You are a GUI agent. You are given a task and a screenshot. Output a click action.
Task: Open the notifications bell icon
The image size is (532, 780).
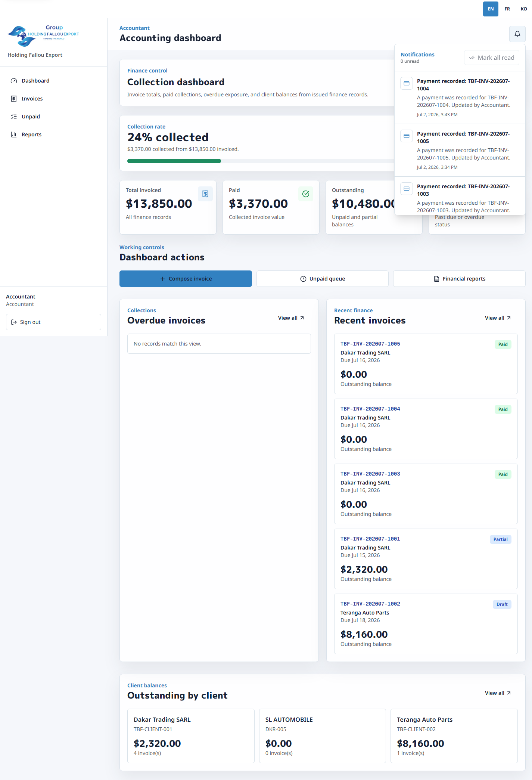click(517, 34)
